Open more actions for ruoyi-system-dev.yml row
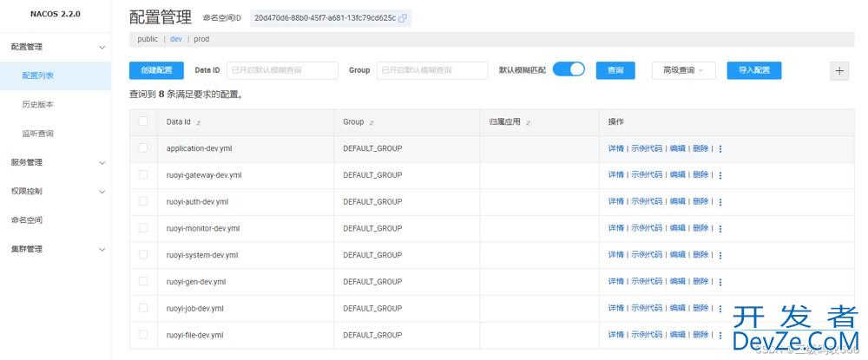 coord(720,255)
